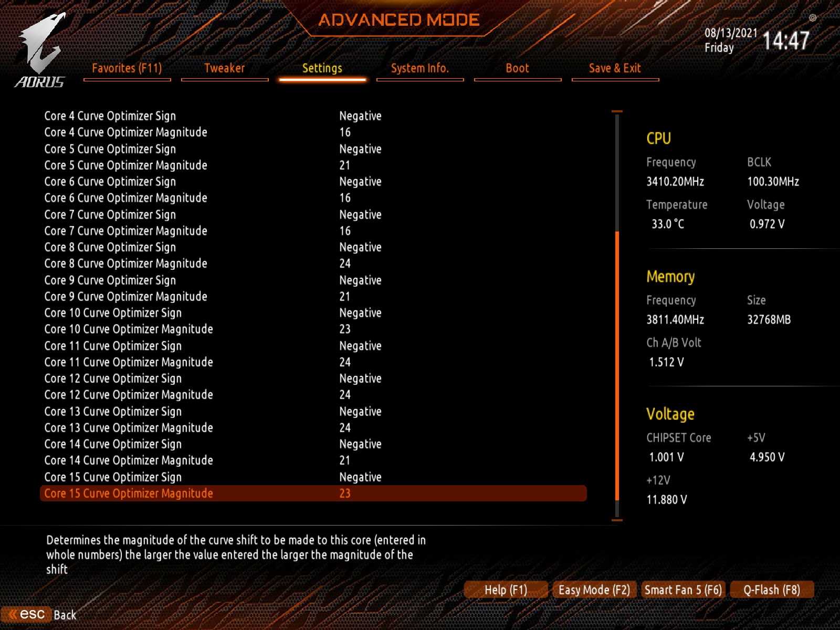Select Core 9 Curve Optimizer Magnitude row
Screen dimensions: 840x630
click(x=313, y=297)
